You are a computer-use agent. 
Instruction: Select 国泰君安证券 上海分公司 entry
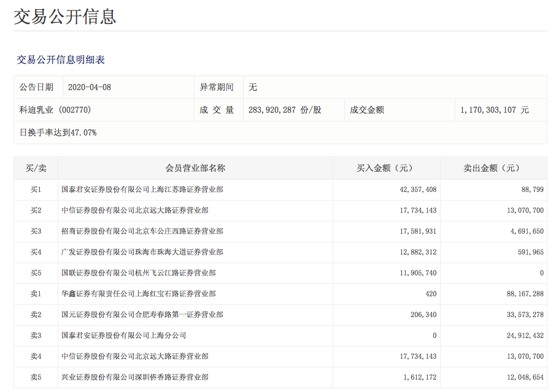tap(124, 336)
